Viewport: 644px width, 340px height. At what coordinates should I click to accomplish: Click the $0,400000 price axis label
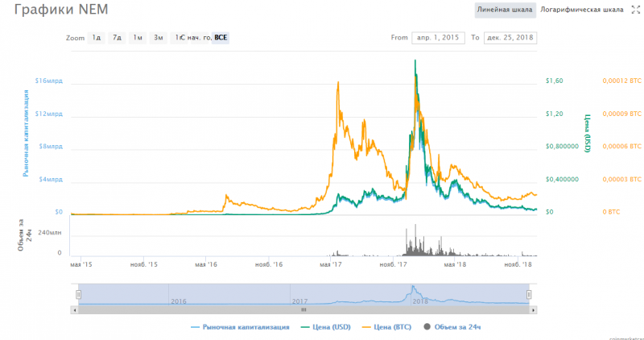(562, 180)
